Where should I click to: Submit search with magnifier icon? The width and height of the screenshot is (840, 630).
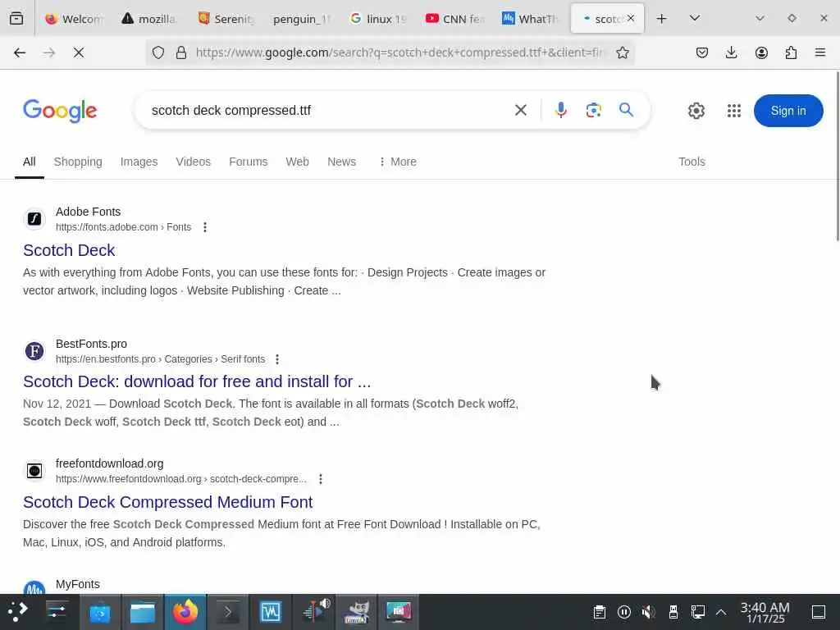[626, 110]
